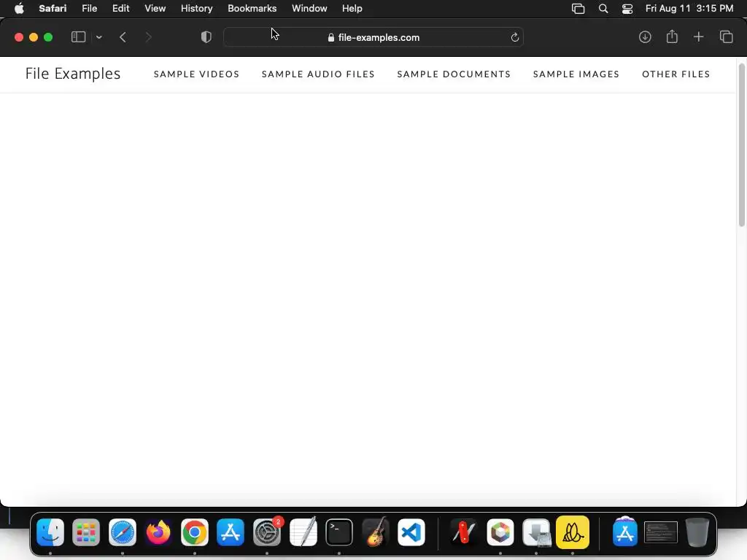Image resolution: width=747 pixels, height=560 pixels.
Task: Show the date and time notification panel
Action: tap(689, 9)
